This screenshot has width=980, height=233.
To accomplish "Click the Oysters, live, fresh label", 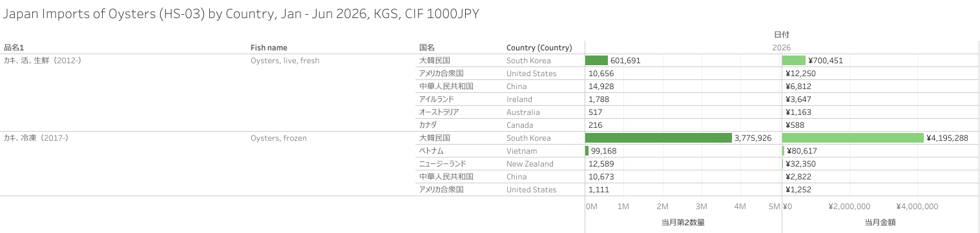I will [x=285, y=61].
